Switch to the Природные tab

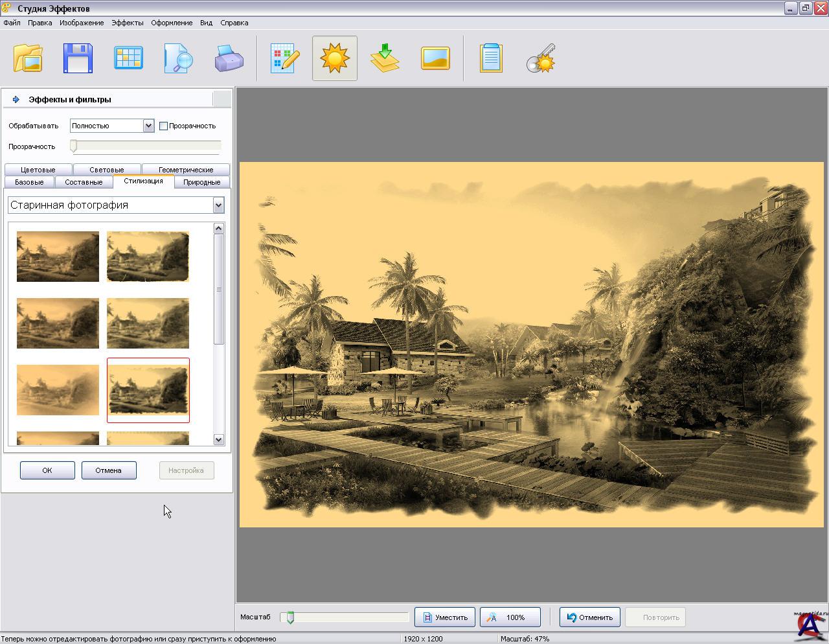coord(201,182)
